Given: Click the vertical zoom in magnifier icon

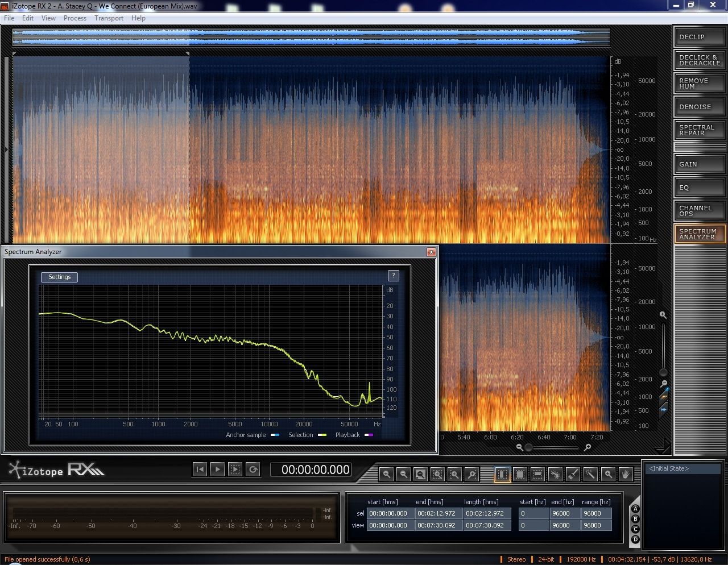Looking at the screenshot, I should click(663, 315).
